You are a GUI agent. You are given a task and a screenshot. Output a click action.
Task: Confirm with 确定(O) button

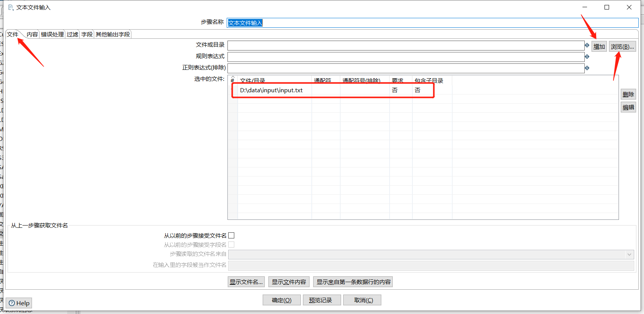point(282,300)
